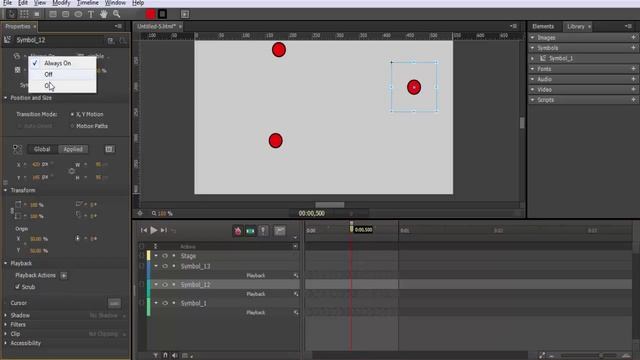The image size is (640, 360).
Task: Select Motion Paths transition mode
Action: 72,126
